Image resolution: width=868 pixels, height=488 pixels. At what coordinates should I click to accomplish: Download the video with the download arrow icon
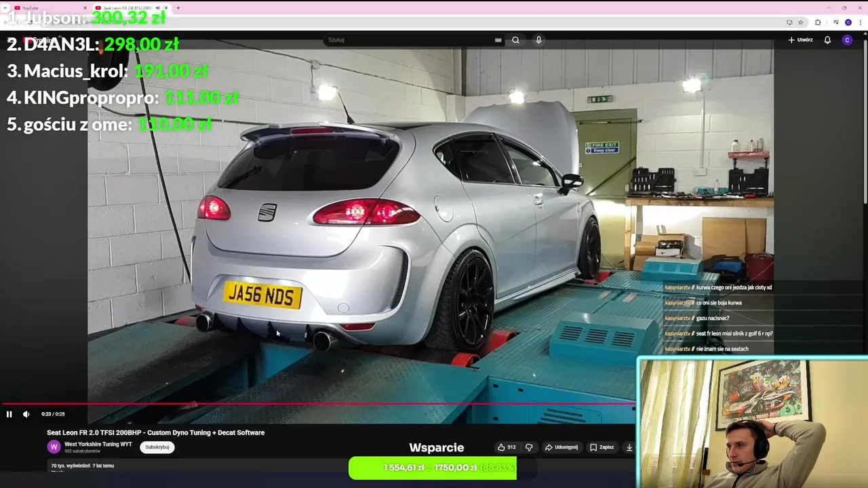coord(629,447)
